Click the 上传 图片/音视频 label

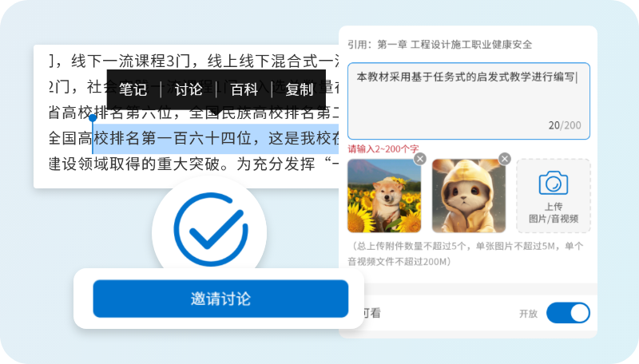tap(554, 212)
